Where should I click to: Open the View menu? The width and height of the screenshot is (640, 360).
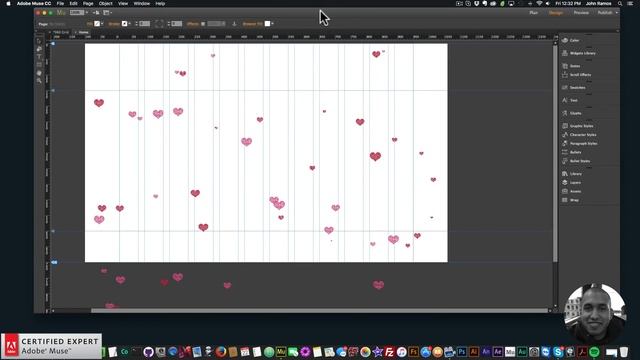pyautogui.click(x=123, y=3)
